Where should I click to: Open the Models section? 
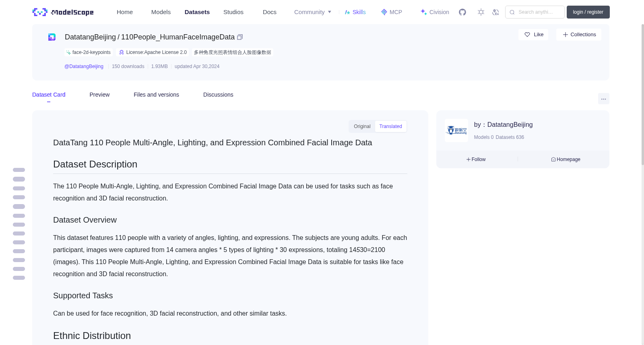click(161, 12)
